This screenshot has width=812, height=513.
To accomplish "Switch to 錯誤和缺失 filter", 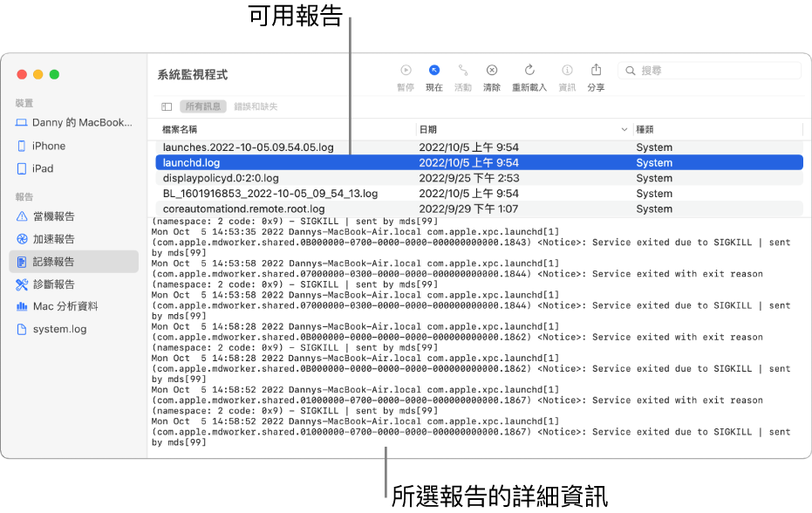I will [256, 106].
